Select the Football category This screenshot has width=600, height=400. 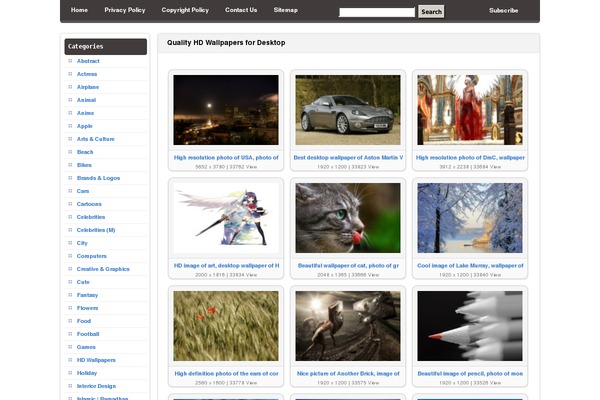[88, 334]
